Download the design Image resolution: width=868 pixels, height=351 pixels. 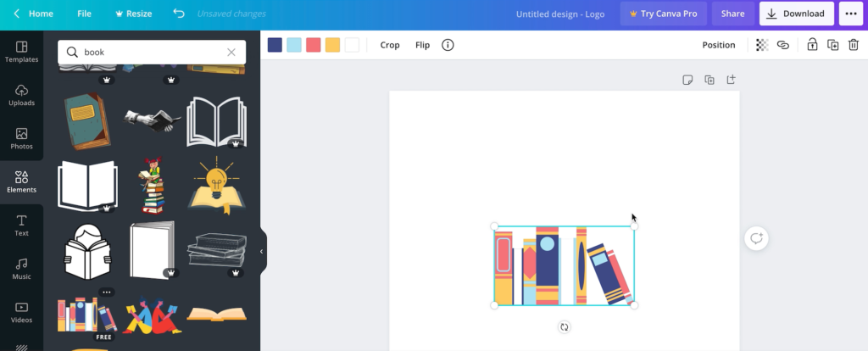pyautogui.click(x=796, y=14)
